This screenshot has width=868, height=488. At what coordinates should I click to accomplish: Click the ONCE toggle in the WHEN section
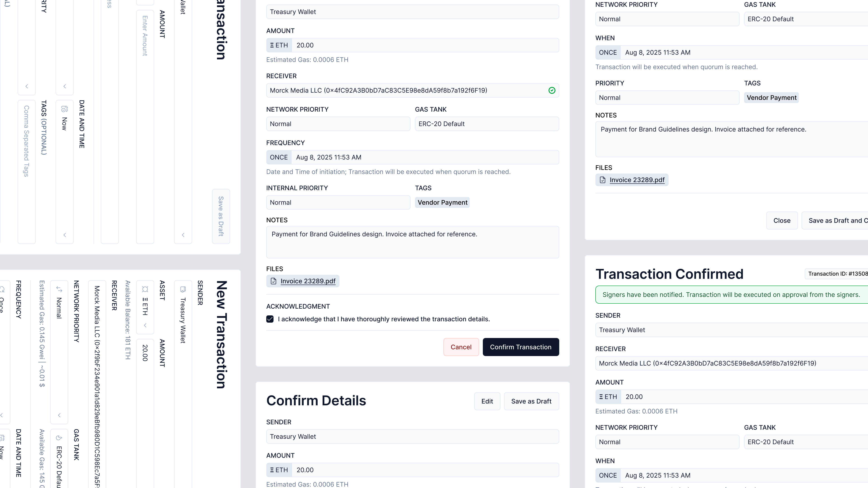[608, 52]
